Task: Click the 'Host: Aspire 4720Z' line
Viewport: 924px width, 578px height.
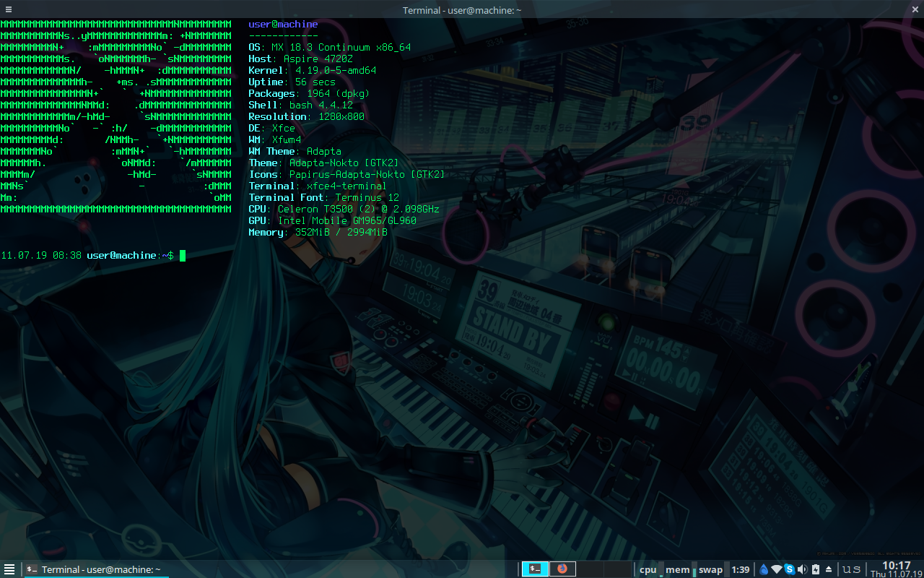Action: pyautogui.click(x=300, y=59)
